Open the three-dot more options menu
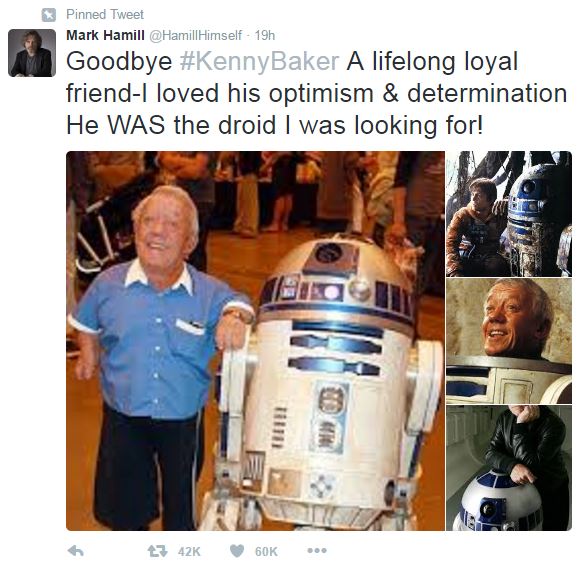583x566 pixels. (x=317, y=550)
